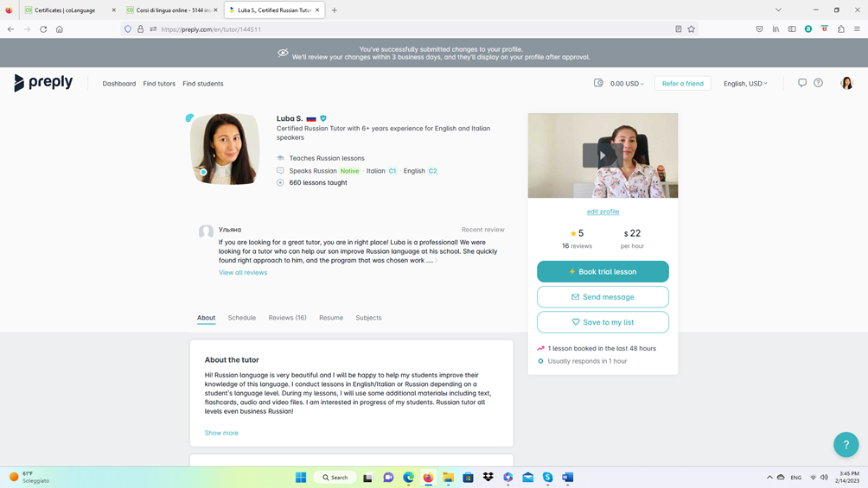Image resolution: width=868 pixels, height=488 pixels.
Task: Select Find tutors in navigation
Action: [159, 84]
